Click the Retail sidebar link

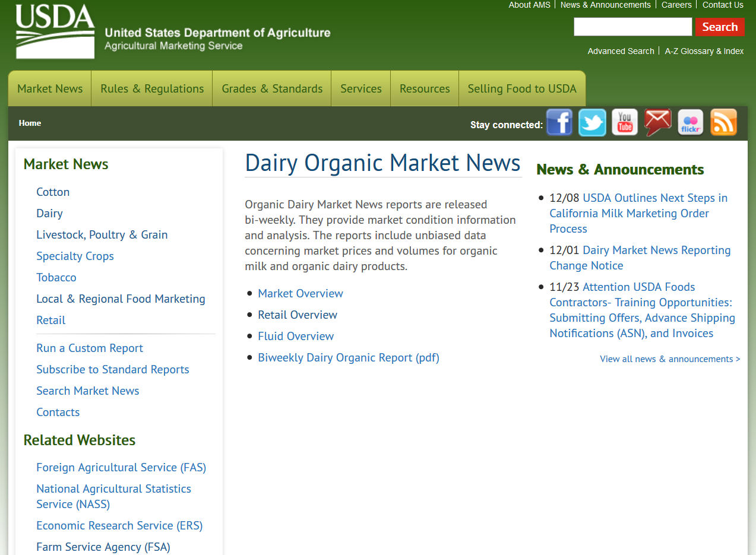[x=51, y=320]
